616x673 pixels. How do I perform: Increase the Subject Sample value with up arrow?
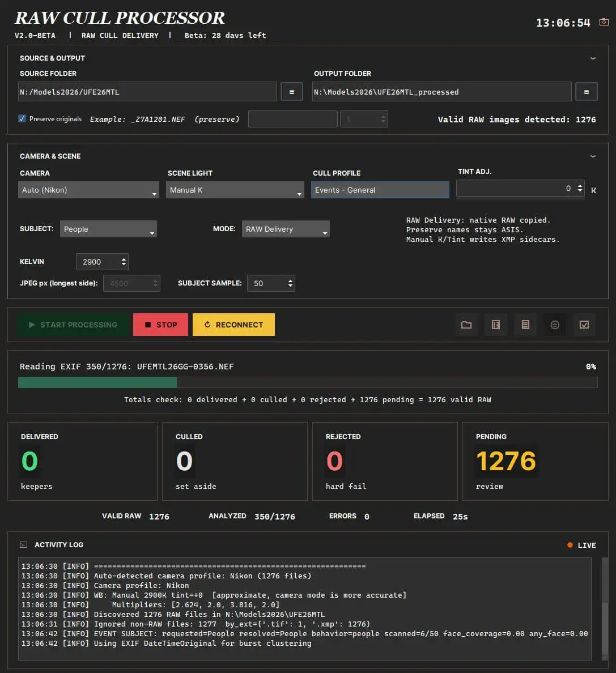[x=290, y=281]
